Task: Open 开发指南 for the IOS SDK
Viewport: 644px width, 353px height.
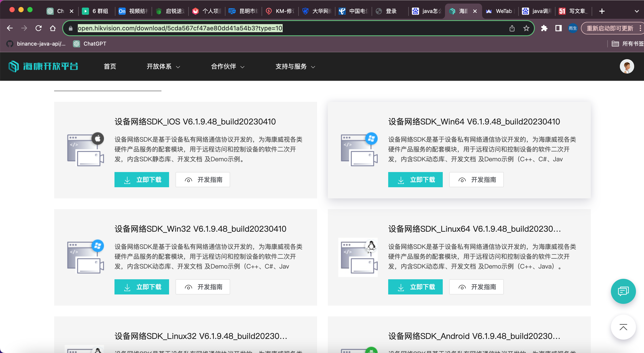Action: [203, 180]
